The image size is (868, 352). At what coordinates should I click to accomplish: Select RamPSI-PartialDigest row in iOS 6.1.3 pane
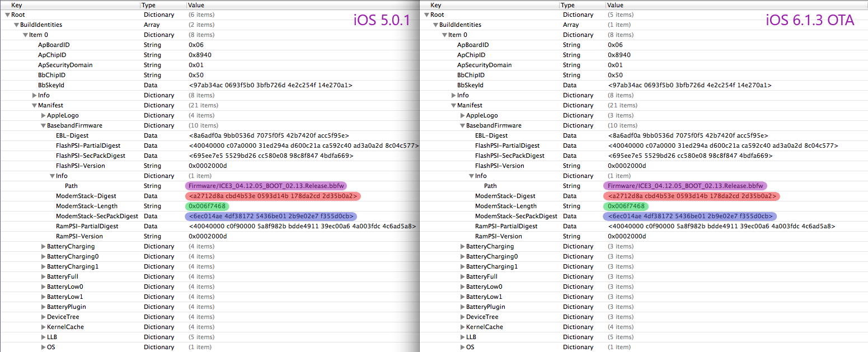click(644, 226)
